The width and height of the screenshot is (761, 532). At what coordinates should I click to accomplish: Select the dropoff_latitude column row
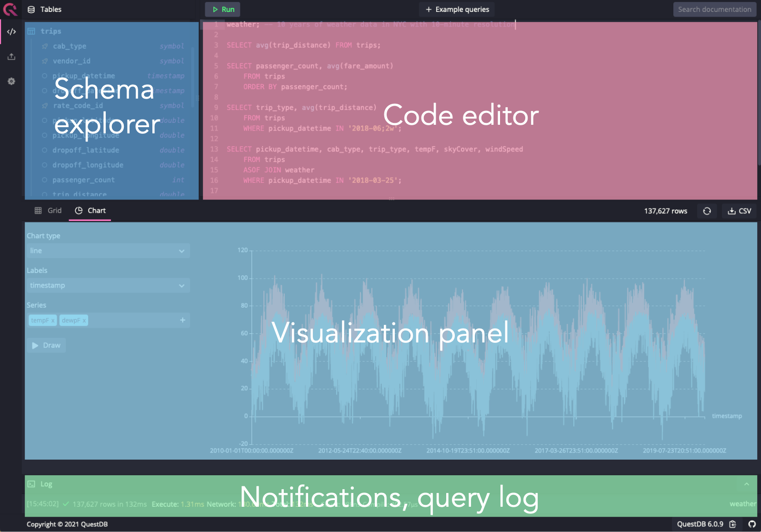(x=112, y=150)
